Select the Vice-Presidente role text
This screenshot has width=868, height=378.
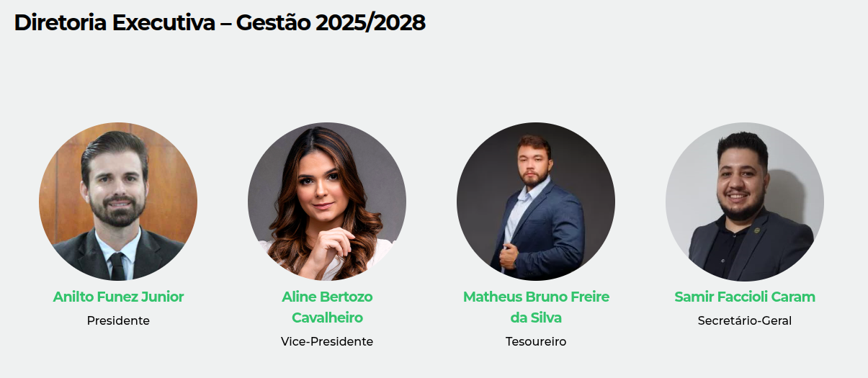[x=327, y=341]
